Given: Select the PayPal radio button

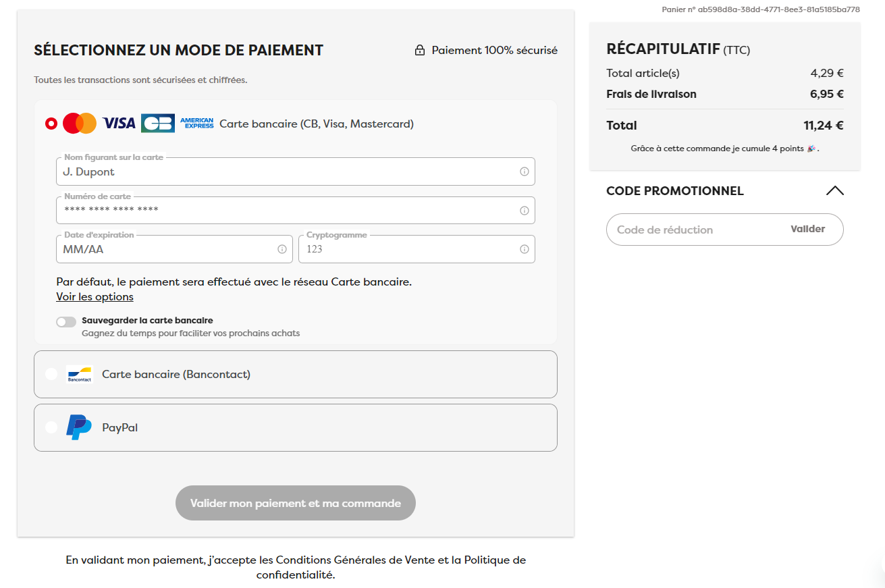Looking at the screenshot, I should [51, 427].
